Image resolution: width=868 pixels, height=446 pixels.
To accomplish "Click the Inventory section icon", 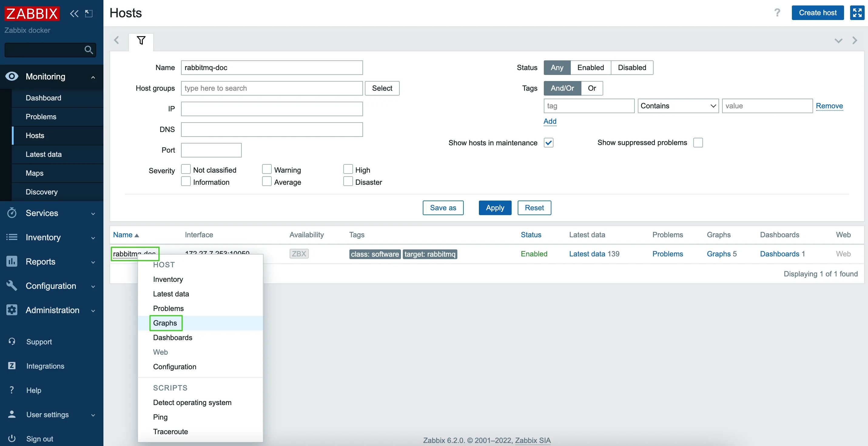I will (x=12, y=237).
